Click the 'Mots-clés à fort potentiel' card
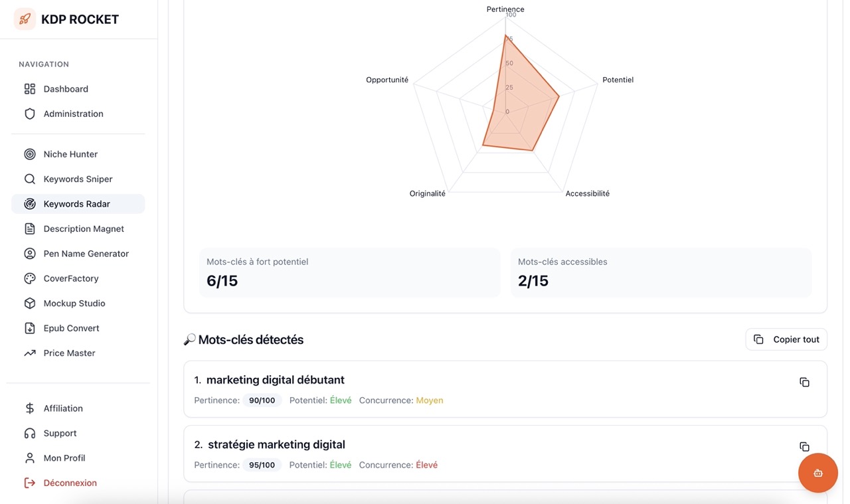Screen dimensions: 850x504 [x=349, y=272]
